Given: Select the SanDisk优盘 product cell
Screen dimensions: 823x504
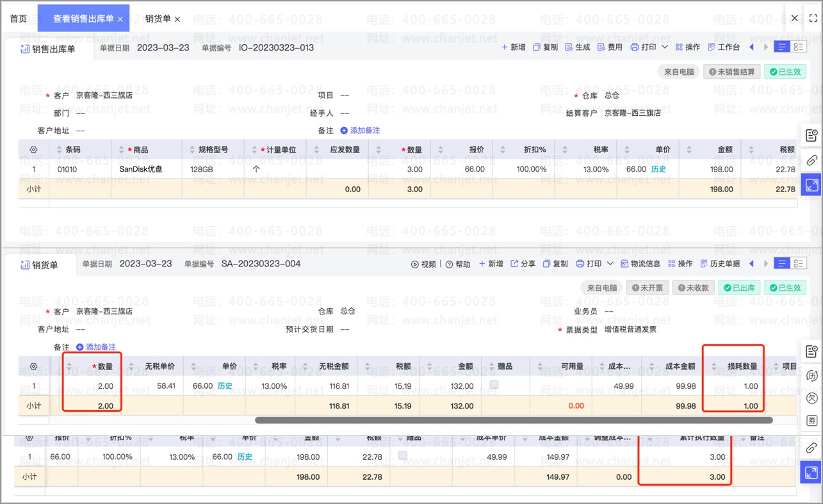Looking at the screenshot, I should tap(147, 170).
